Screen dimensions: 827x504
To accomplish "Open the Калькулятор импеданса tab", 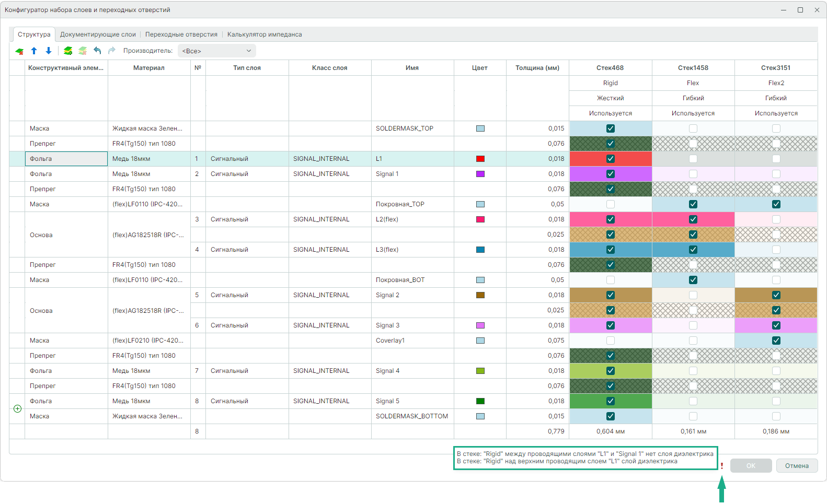I will (x=265, y=34).
